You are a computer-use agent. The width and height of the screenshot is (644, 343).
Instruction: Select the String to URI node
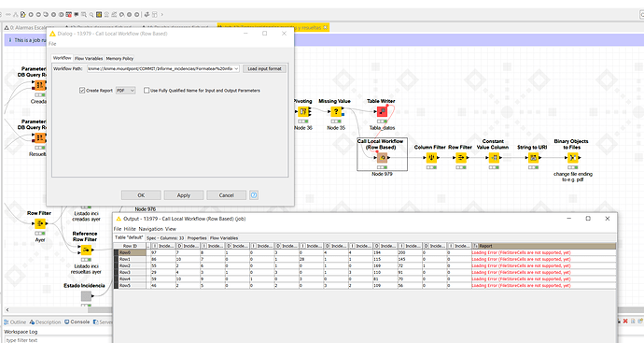point(533,158)
